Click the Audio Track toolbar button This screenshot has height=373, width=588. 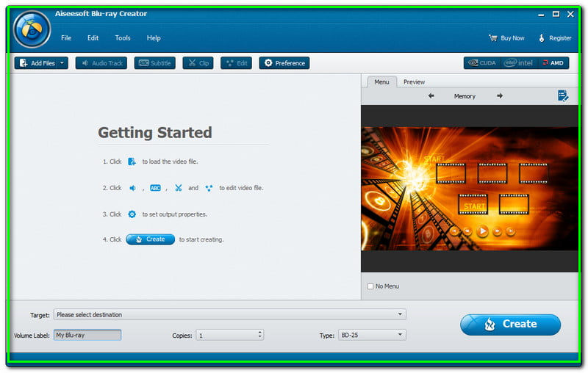pos(101,63)
